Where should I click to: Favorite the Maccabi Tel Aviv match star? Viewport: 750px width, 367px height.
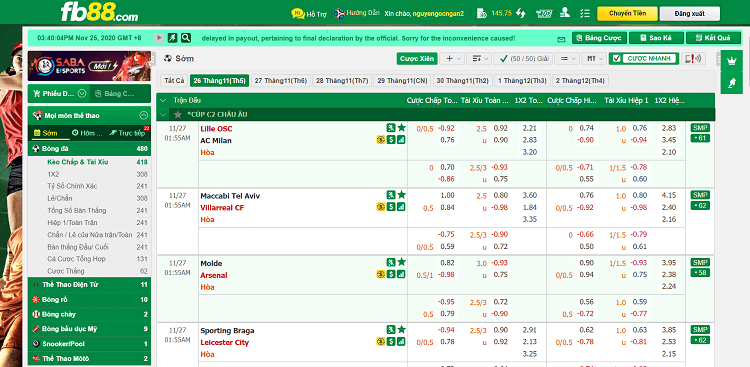tap(401, 195)
